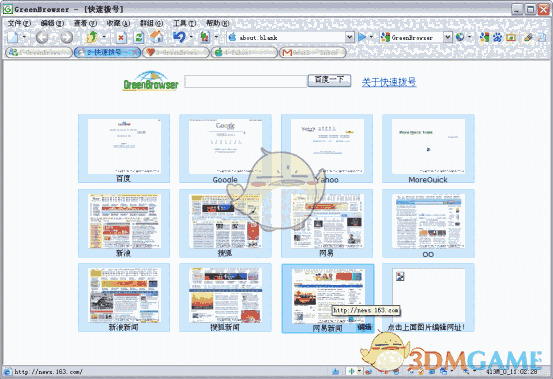Open the Yahoo speed-dial thumbnail
This screenshot has width=553, height=379.
(327, 148)
